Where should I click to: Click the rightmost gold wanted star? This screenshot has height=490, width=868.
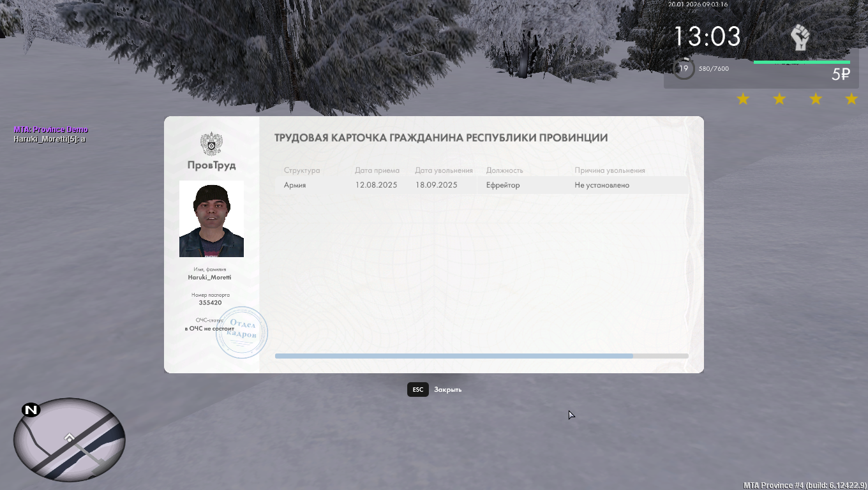851,99
